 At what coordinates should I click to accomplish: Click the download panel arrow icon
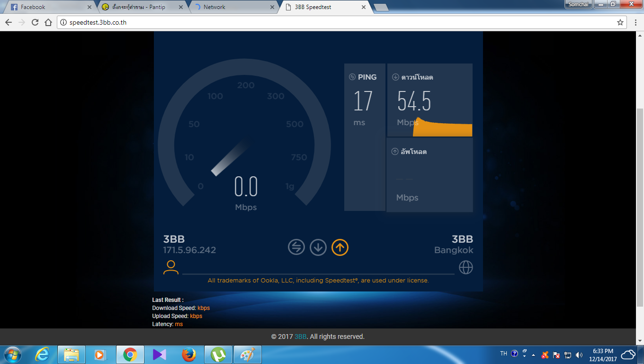[x=395, y=77]
